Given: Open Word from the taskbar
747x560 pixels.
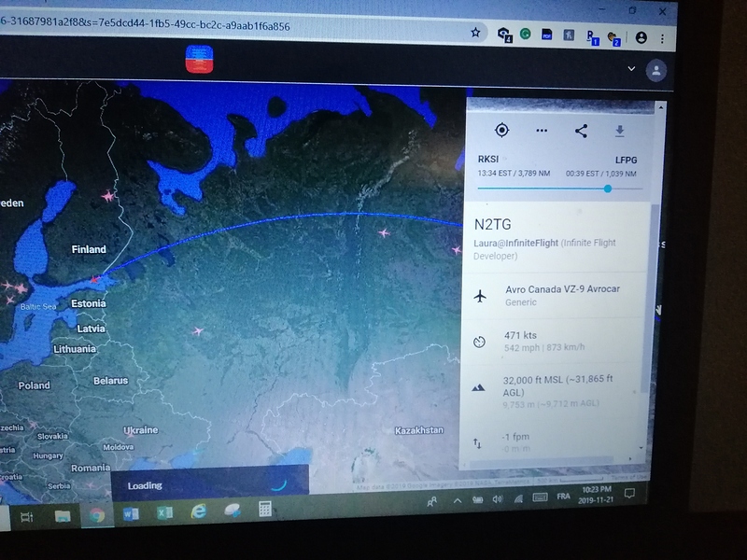Looking at the screenshot, I should point(131,514).
